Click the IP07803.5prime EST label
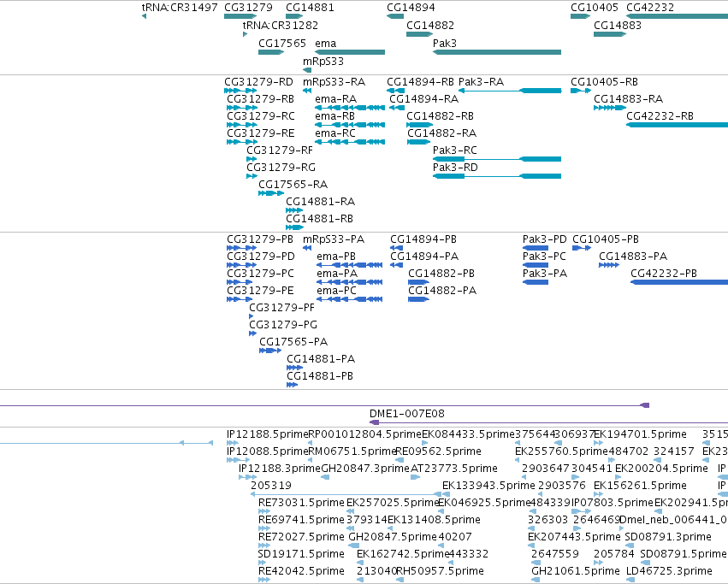 point(612,504)
